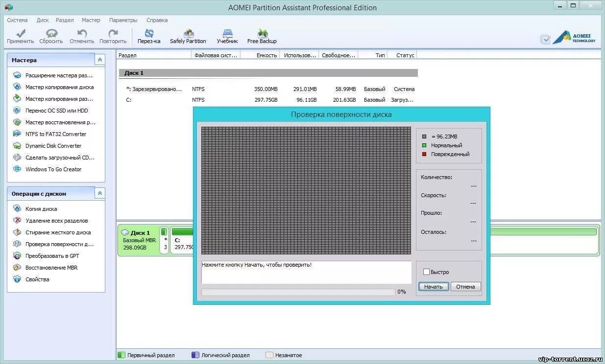Click the Свойства disk properties icon

click(x=17, y=279)
